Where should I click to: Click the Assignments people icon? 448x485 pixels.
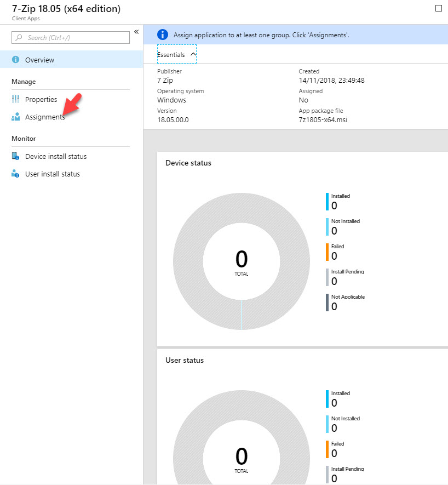tap(15, 117)
